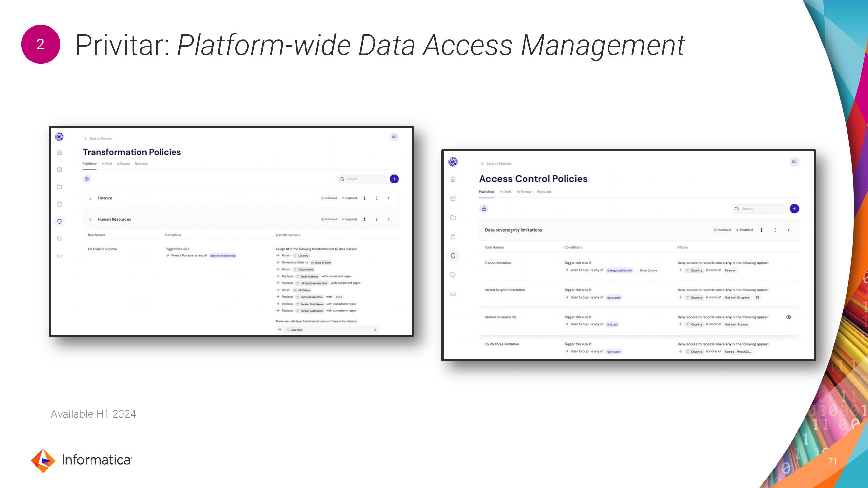The height and width of the screenshot is (488, 868).
Task: Add new access control policy with plus button
Action: 794,209
